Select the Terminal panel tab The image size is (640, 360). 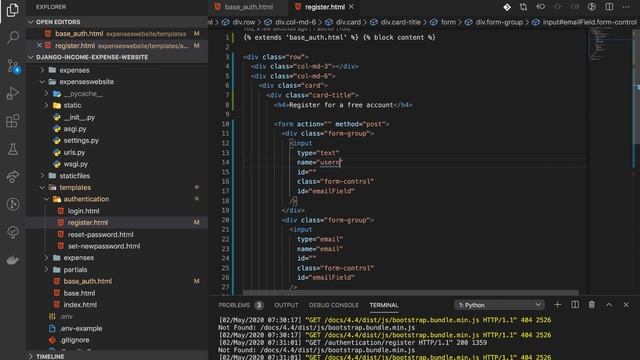384,305
